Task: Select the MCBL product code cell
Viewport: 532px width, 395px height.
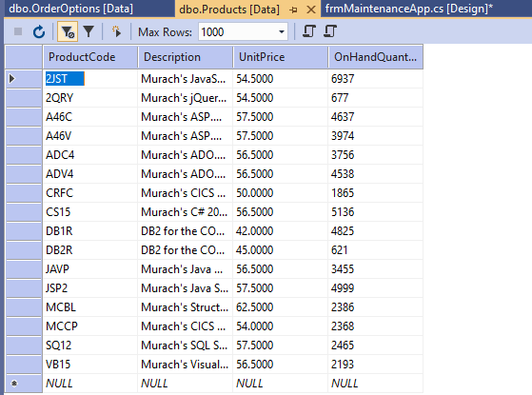Action: click(90, 307)
